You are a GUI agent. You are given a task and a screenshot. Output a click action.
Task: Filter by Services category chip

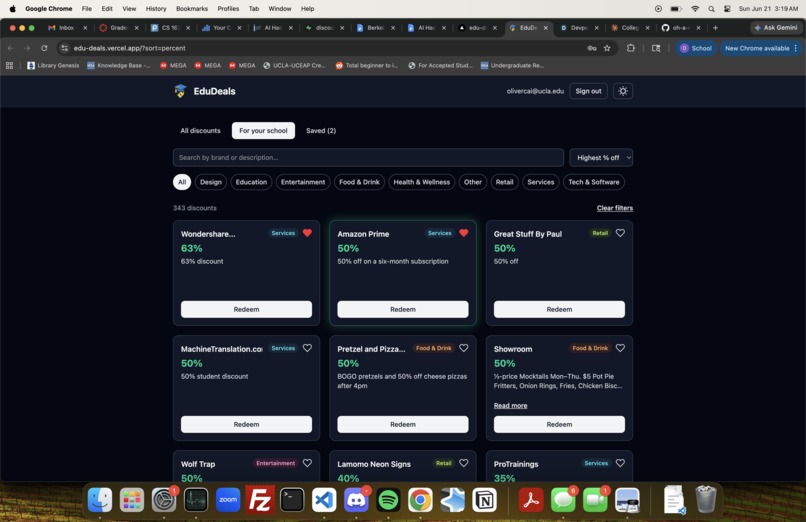click(x=541, y=182)
